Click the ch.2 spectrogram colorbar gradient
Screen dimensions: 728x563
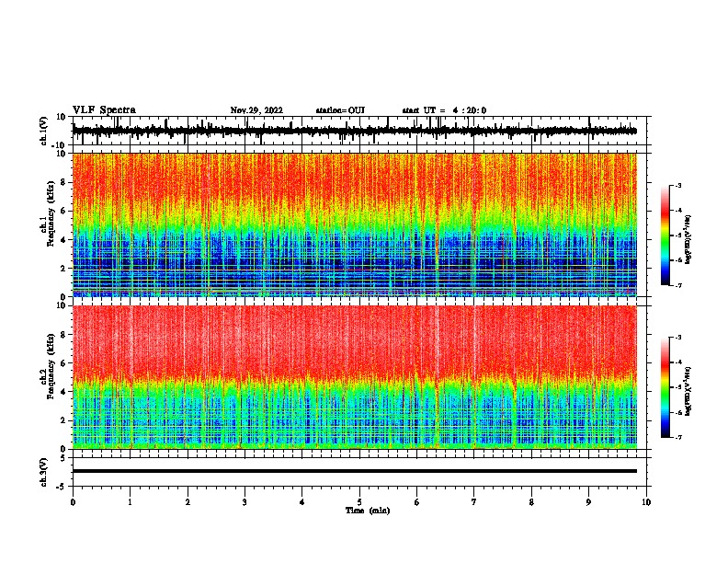[665, 387]
